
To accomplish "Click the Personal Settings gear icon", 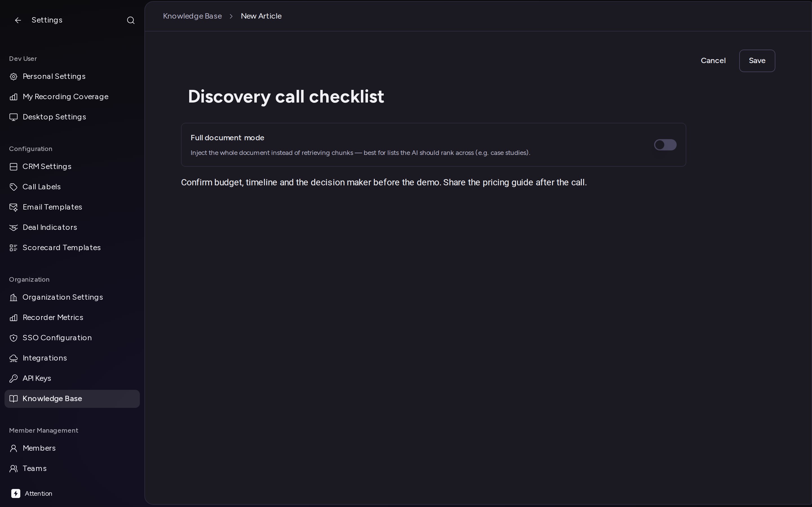I will (14, 76).
